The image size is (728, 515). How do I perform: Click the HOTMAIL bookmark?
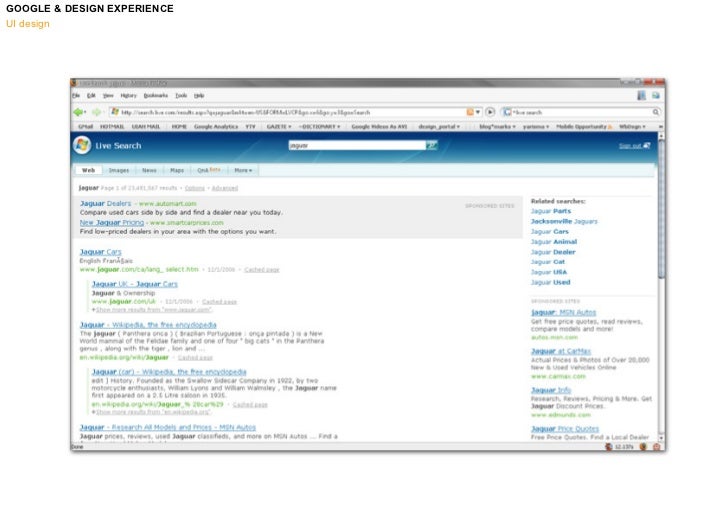pyautogui.click(x=112, y=126)
